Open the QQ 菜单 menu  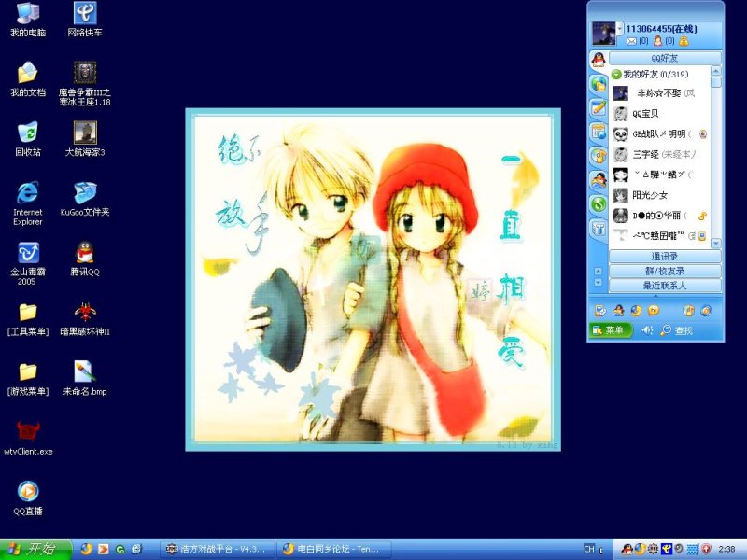[x=611, y=330]
